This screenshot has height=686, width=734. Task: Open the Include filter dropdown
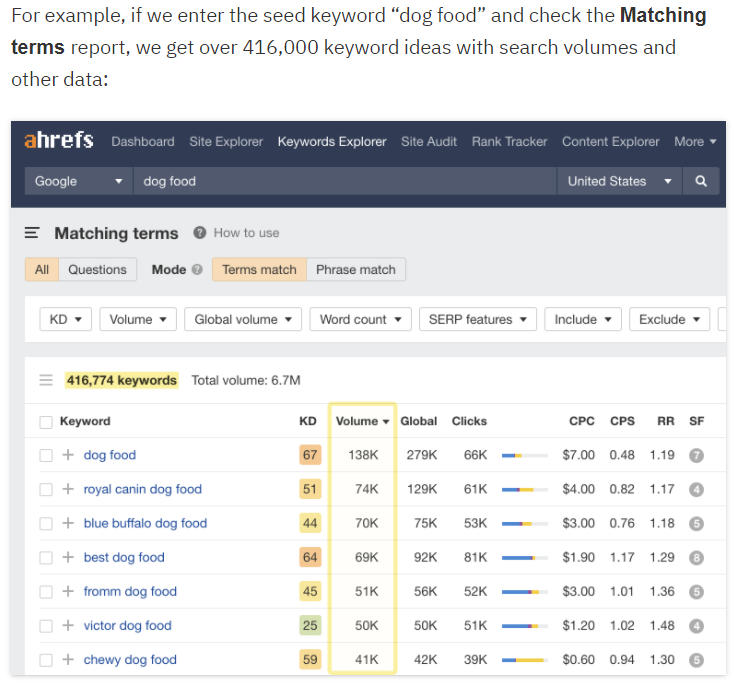pyautogui.click(x=582, y=319)
